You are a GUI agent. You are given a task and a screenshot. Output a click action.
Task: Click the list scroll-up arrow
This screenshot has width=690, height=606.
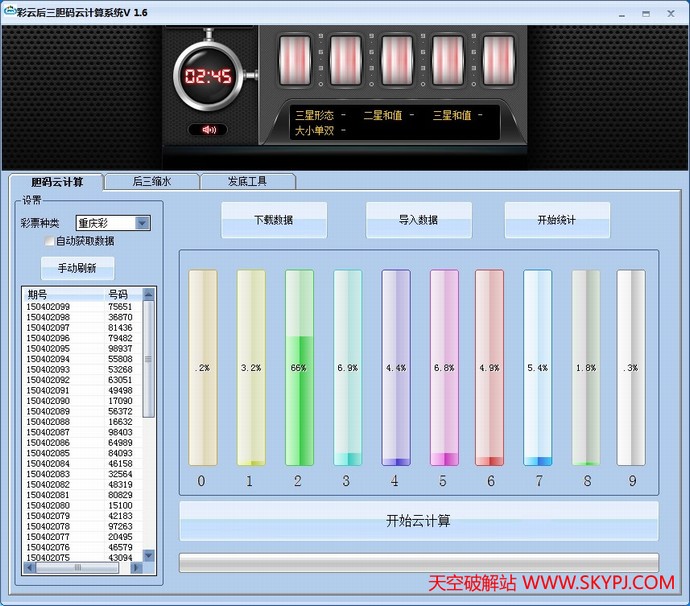[x=149, y=294]
